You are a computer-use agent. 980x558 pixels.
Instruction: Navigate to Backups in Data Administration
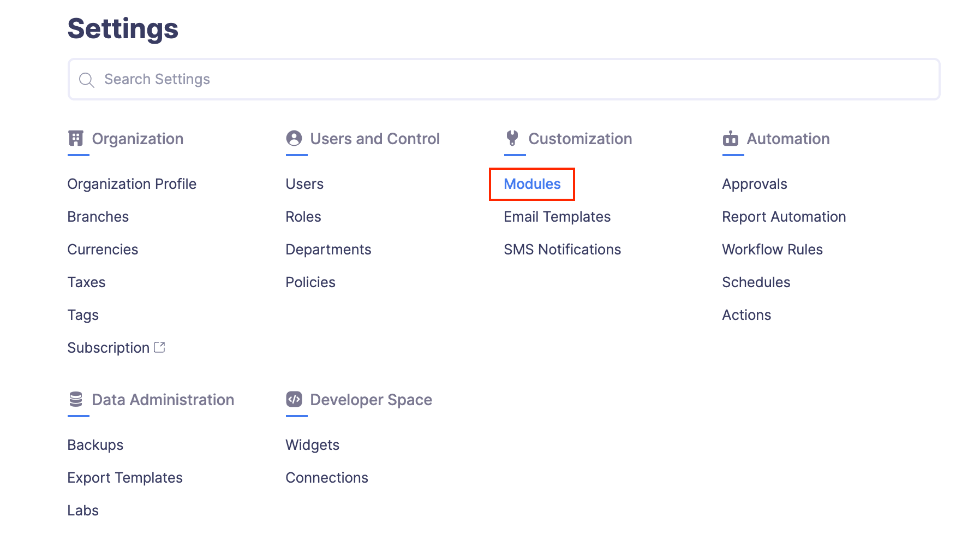[95, 445]
